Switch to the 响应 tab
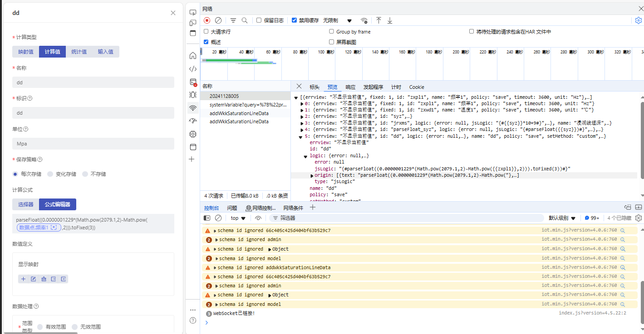 pos(350,87)
